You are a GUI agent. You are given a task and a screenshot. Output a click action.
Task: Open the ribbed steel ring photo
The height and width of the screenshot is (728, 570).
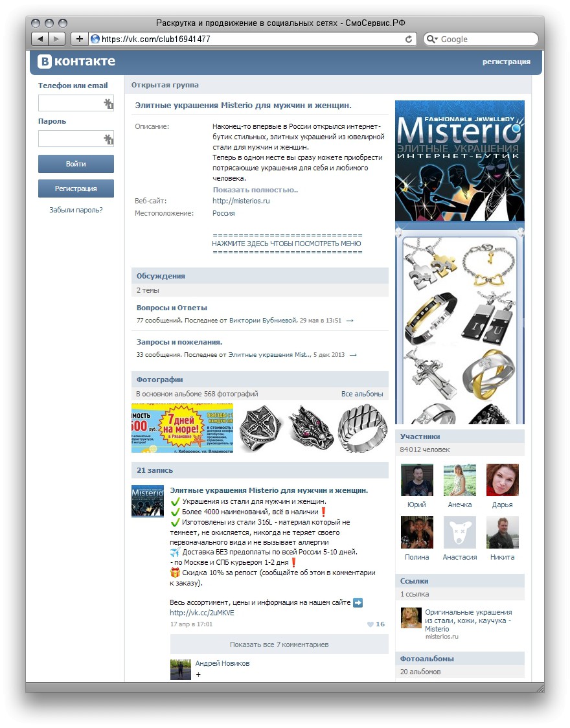pyautogui.click(x=363, y=428)
